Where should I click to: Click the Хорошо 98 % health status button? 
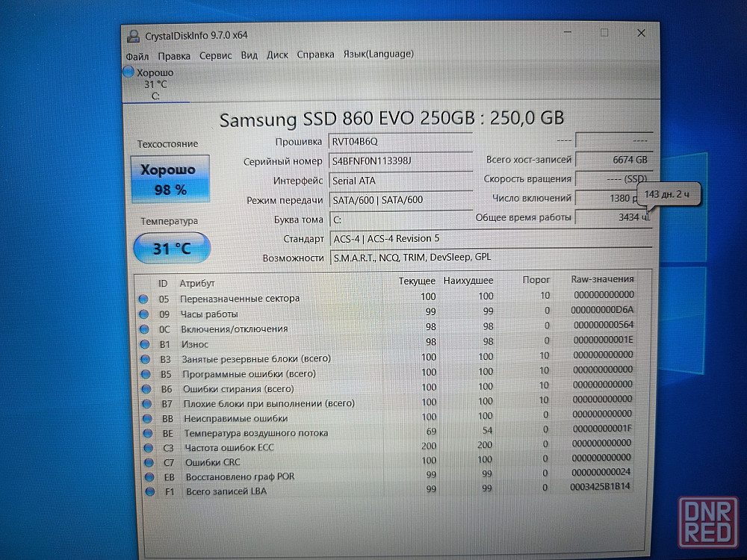pos(170,179)
